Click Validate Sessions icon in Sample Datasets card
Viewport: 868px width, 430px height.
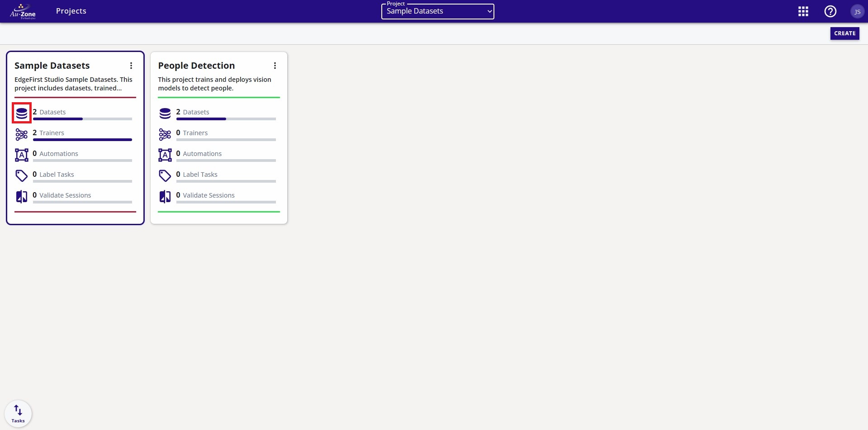(x=22, y=197)
